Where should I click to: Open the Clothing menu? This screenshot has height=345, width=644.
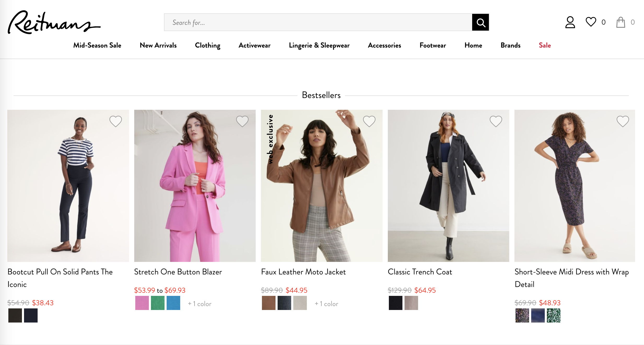[208, 45]
